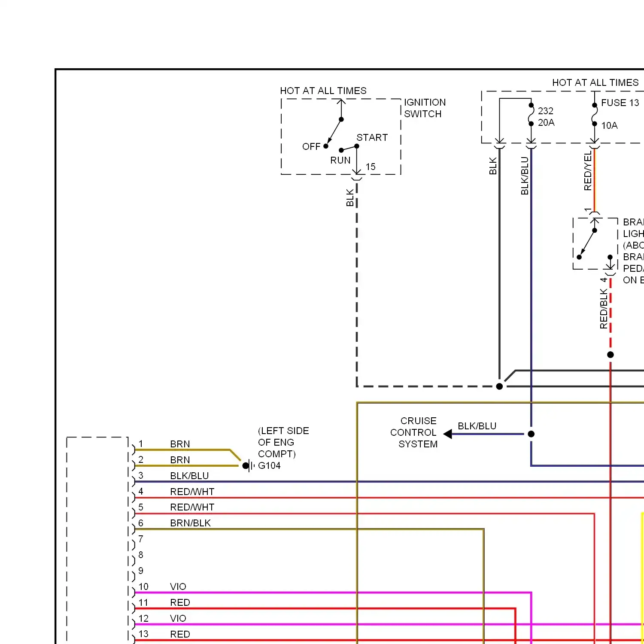Screen dimensions: 644x644
Task: Click RED/WHT label on pin 4
Action: click(192, 492)
